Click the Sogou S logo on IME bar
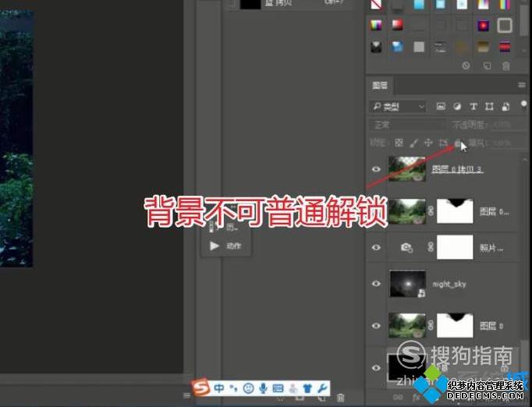 click(x=200, y=387)
